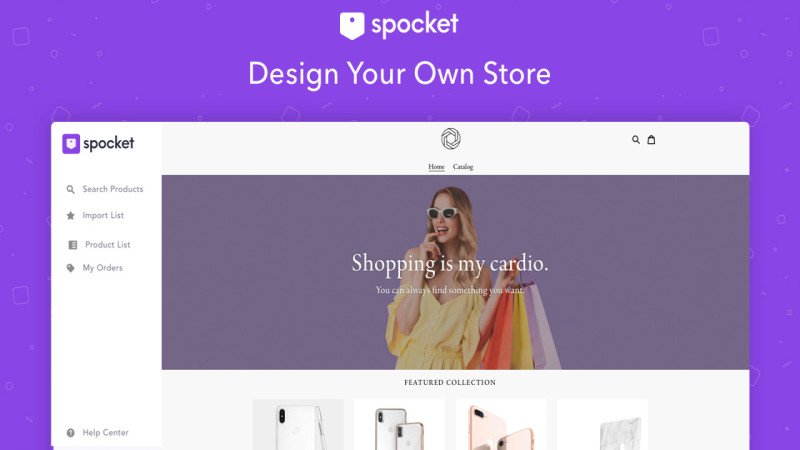This screenshot has width=800, height=450.
Task: Switch to the Catalog tab
Action: 463,167
